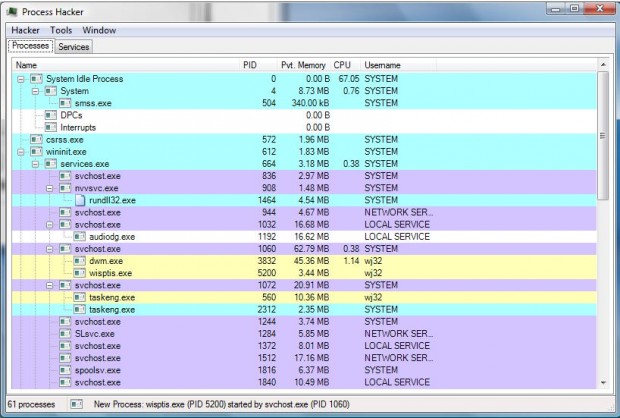Click the SLsvc.exe process icon
Image resolution: width=620 pixels, height=418 pixels.
click(65, 334)
